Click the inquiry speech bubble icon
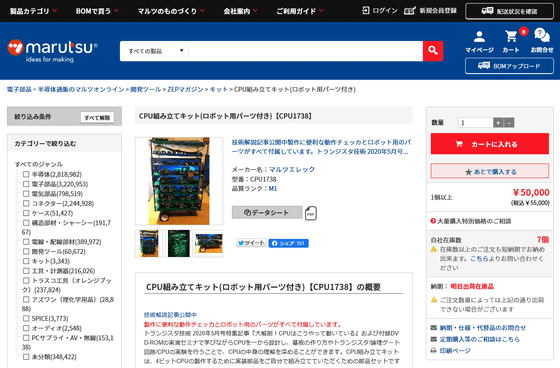Screen dimensions: 560x368 (x=542, y=36)
